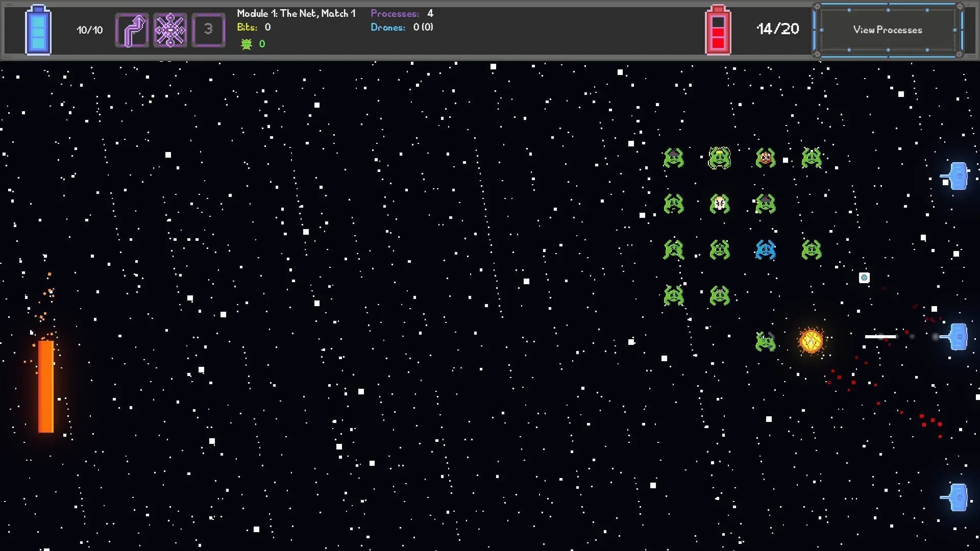The width and height of the screenshot is (980, 551).
Task: Click the 14/20 enemy health value
Action: [x=778, y=29]
